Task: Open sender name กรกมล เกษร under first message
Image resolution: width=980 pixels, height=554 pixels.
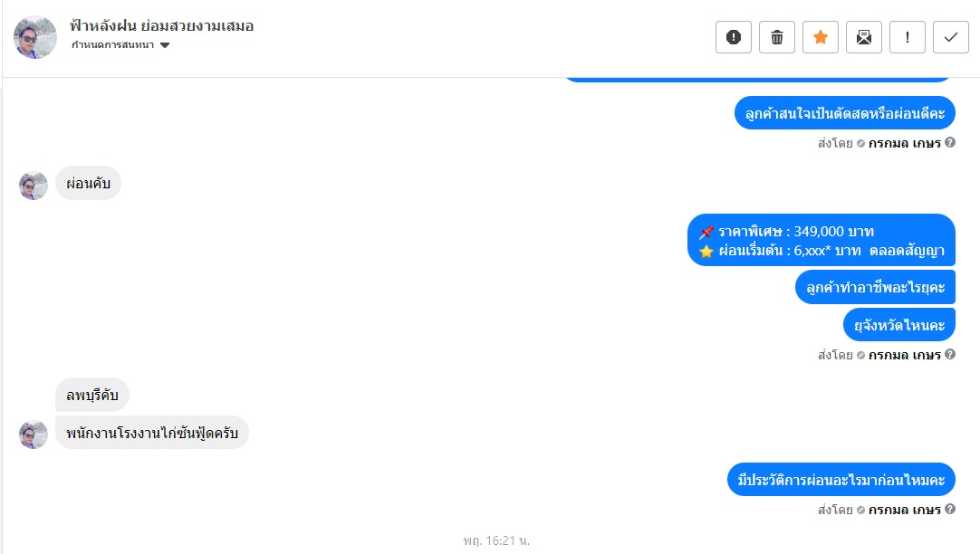Action: point(905,143)
